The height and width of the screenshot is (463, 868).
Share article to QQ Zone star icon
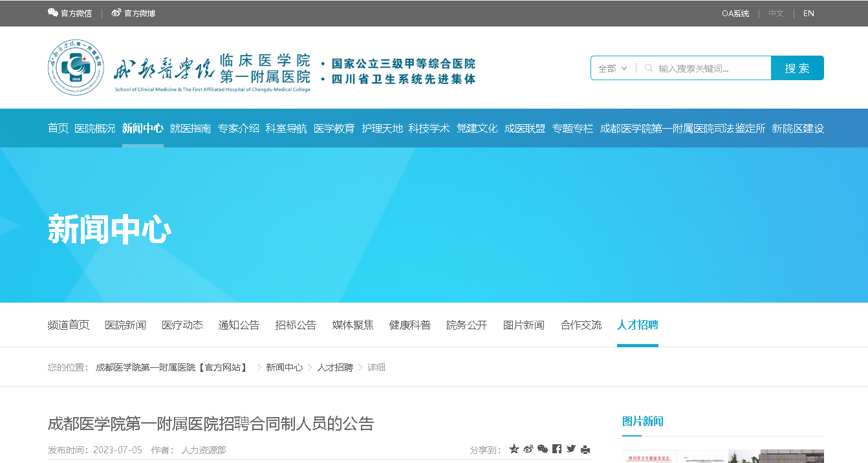(514, 449)
